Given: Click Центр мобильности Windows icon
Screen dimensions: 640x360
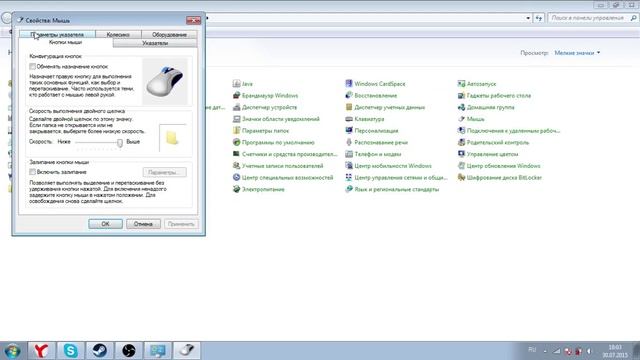Looking at the screenshot, I should [x=349, y=166].
